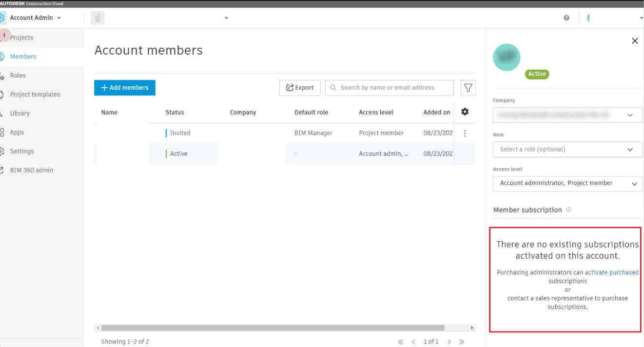Click Add members button

click(124, 88)
